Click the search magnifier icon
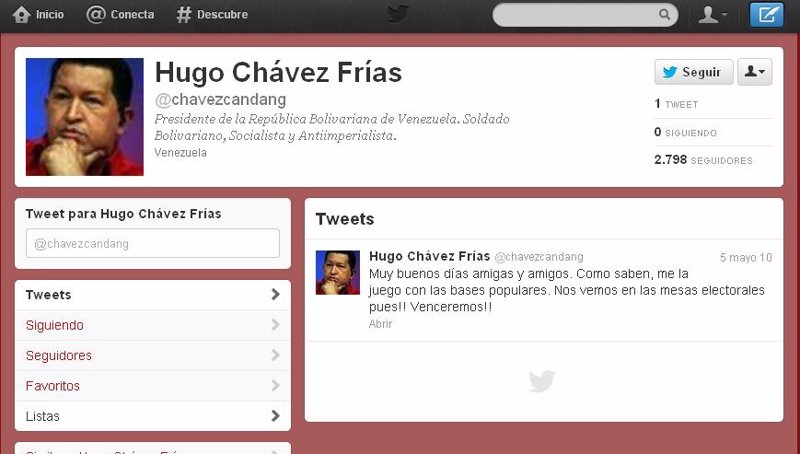This screenshot has width=800, height=454. pyautogui.click(x=664, y=14)
